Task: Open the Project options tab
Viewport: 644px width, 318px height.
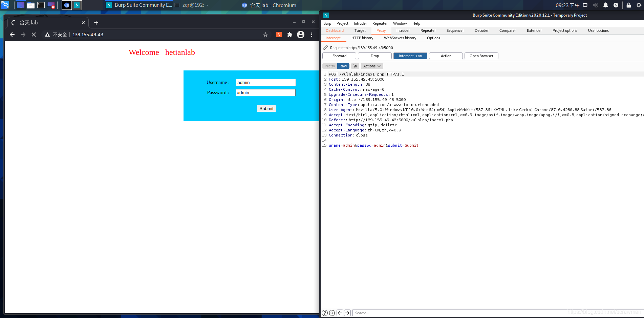Action: coord(565,30)
